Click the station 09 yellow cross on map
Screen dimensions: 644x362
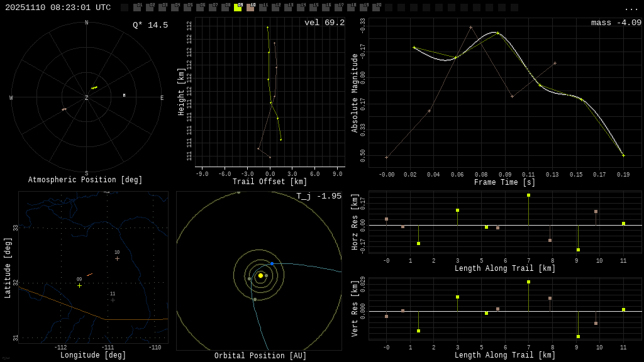click(x=79, y=285)
